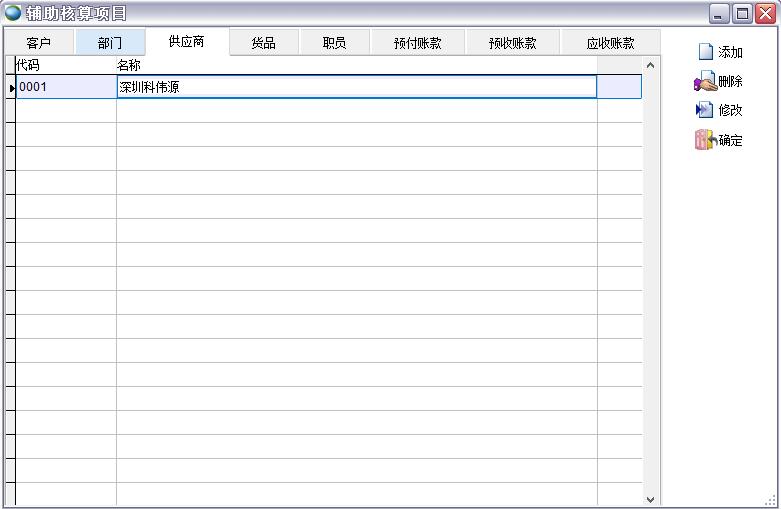The height and width of the screenshot is (509, 781).
Task: Click the scrollbar down arrow
Action: tap(651, 498)
